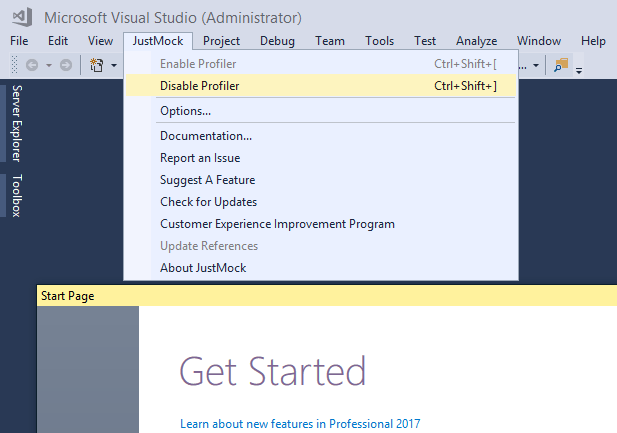Open Customer Experience Improvement Program
This screenshot has height=433, width=617.
tap(321, 224)
